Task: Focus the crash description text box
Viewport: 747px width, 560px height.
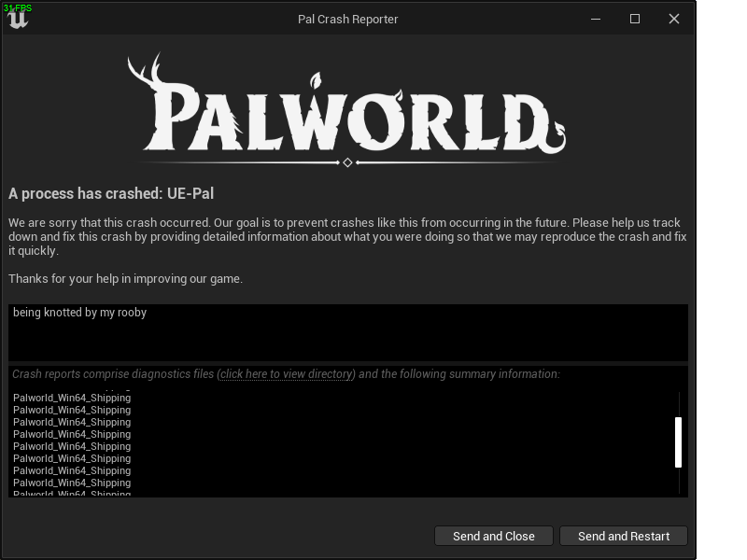Action: click(348, 332)
